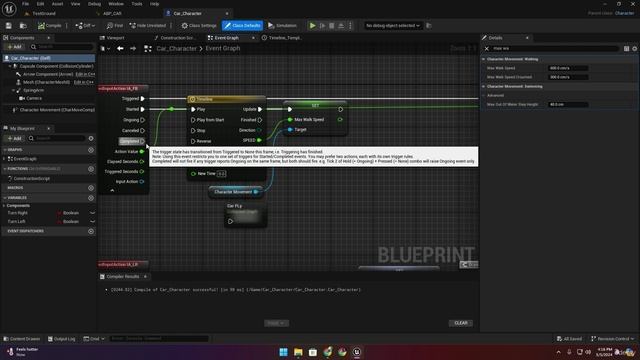Close the Event Graph tab
Viewport: 640px width, 360px height.
pyautogui.click(x=253, y=38)
